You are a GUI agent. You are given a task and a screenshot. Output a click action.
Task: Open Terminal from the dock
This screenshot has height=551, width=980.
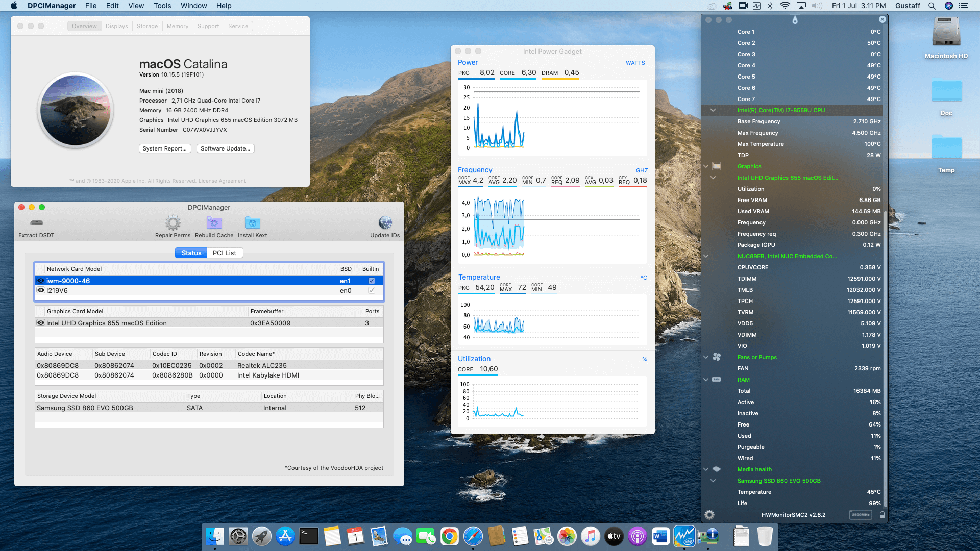309,536
